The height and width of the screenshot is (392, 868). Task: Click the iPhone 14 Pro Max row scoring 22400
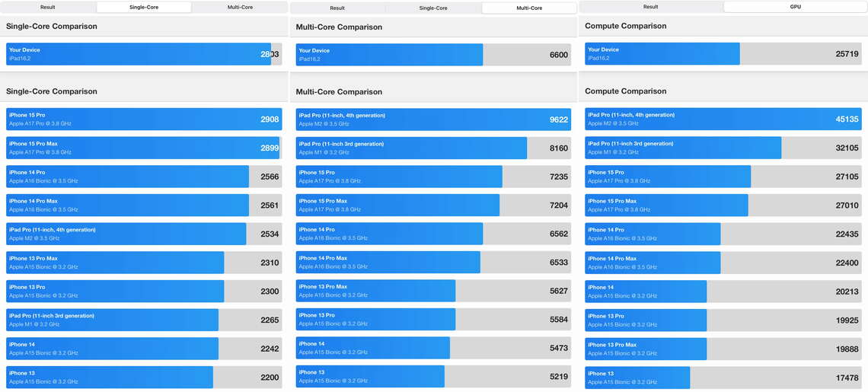(723, 263)
